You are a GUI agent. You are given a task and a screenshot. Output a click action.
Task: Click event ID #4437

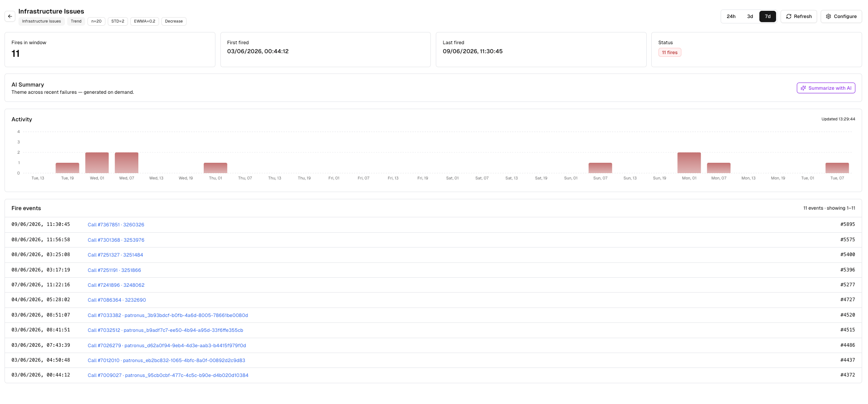pos(848,360)
